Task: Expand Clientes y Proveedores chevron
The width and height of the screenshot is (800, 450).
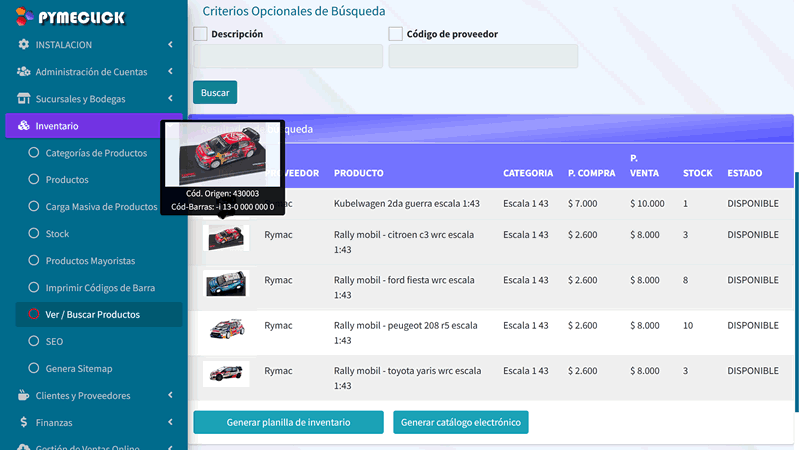Action: (x=170, y=395)
